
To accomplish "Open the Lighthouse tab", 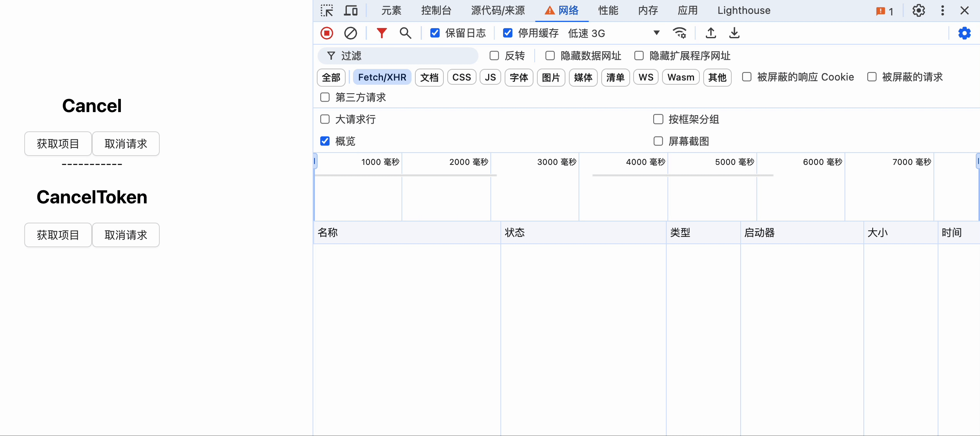I will coord(744,10).
